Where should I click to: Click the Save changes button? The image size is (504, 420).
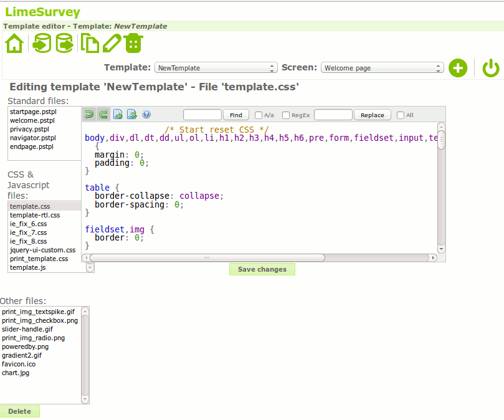pos(262,269)
